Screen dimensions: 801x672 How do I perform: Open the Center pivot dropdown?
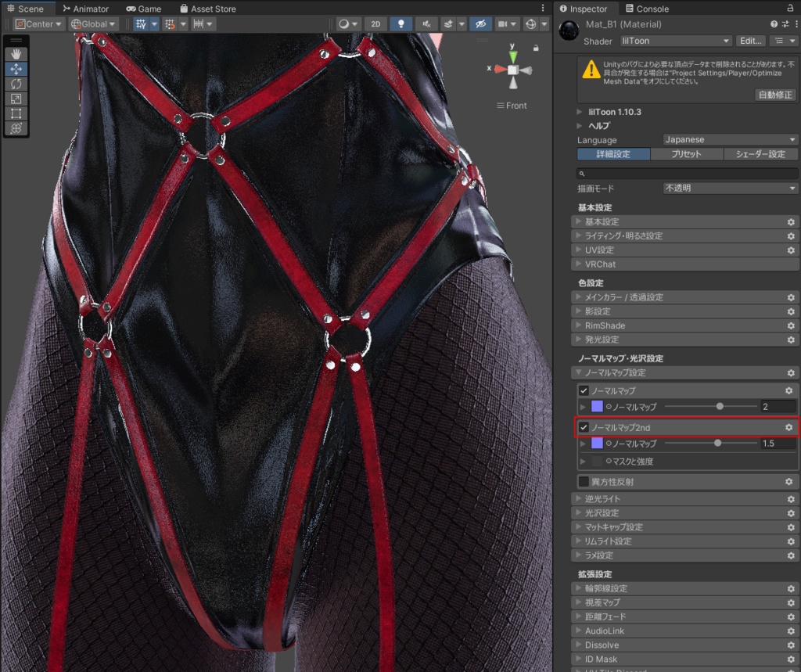tap(38, 24)
